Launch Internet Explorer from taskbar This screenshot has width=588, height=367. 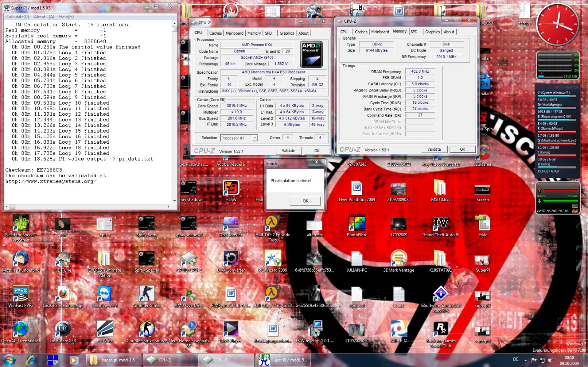tap(31, 360)
